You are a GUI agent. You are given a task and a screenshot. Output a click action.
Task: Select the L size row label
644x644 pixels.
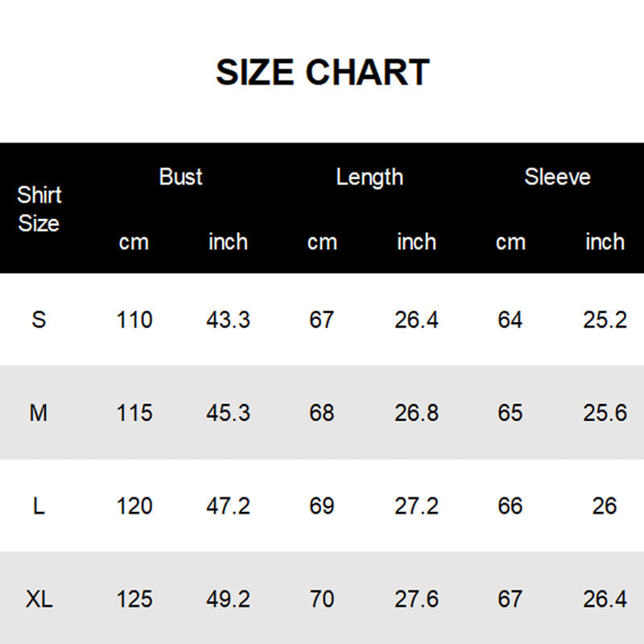click(x=39, y=506)
